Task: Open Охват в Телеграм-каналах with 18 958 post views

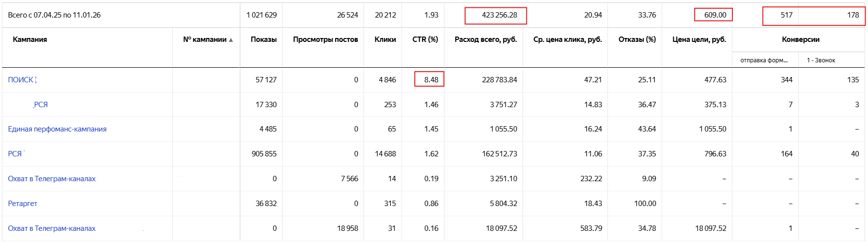Action: pyautogui.click(x=52, y=228)
